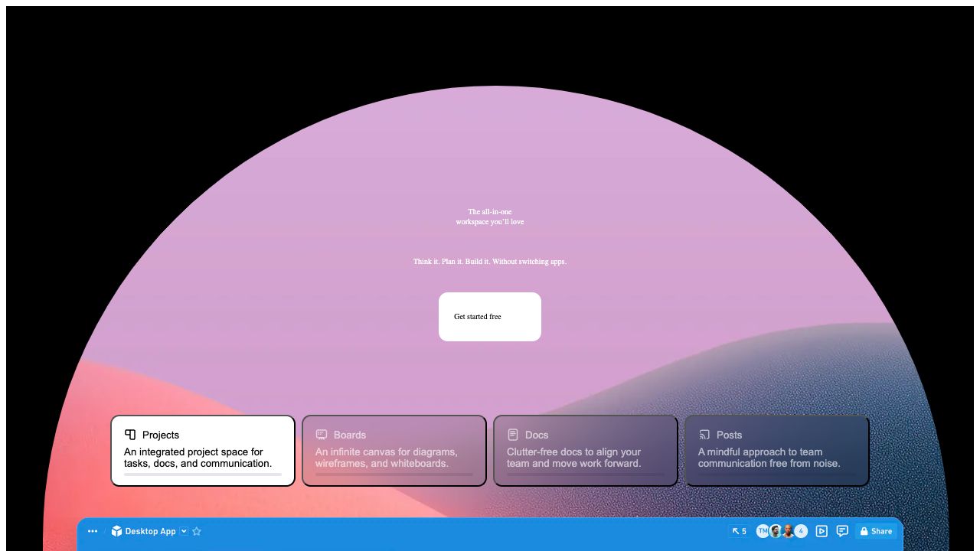The image size is (980, 551).
Task: Start presentation with the play icon
Action: (x=822, y=531)
